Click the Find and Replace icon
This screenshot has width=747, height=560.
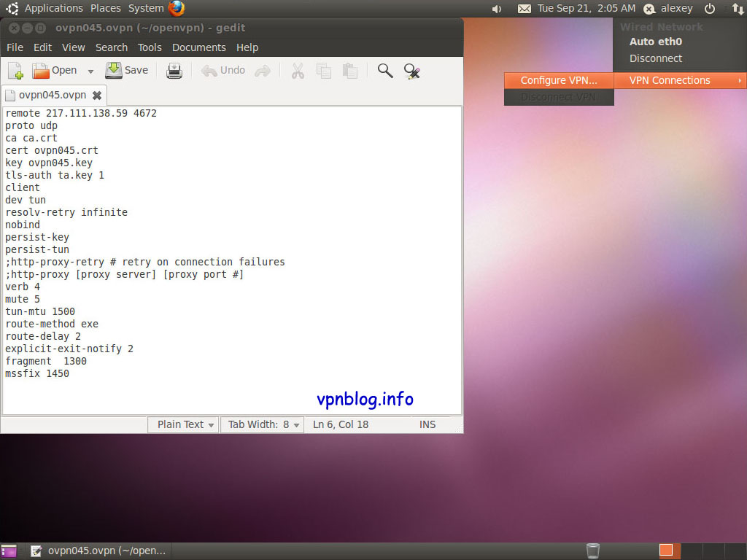click(411, 71)
